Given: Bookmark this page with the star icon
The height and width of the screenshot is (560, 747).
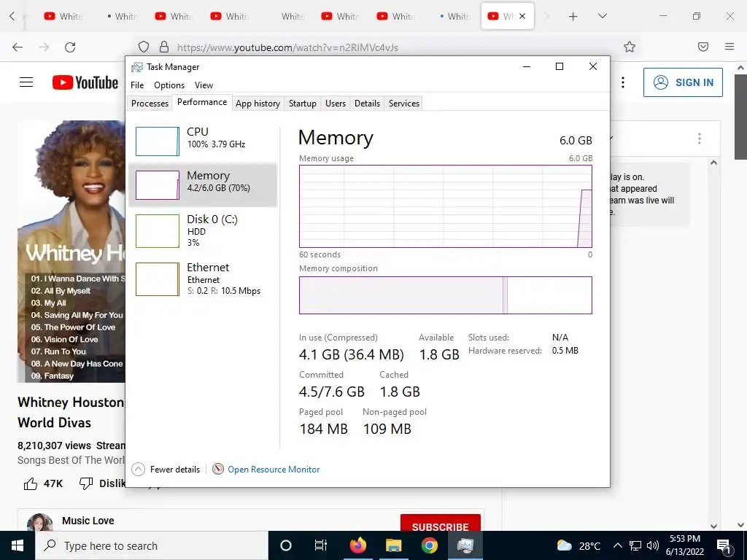Looking at the screenshot, I should [x=630, y=47].
